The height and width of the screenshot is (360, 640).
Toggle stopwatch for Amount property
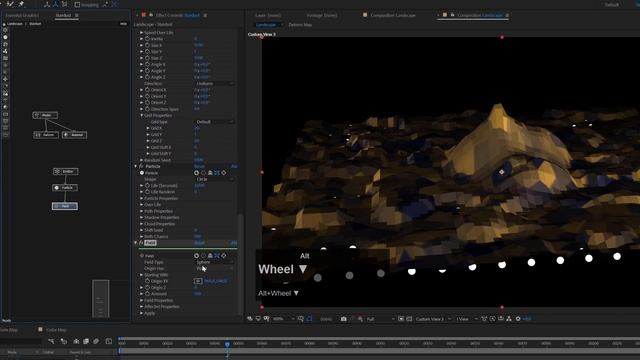pyautogui.click(x=147, y=294)
